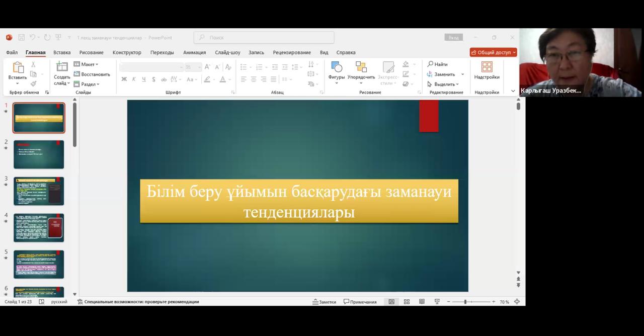The width and height of the screenshot is (644, 336).
Task: Click the Restore (Восстановить) slide button
Action: (92, 74)
